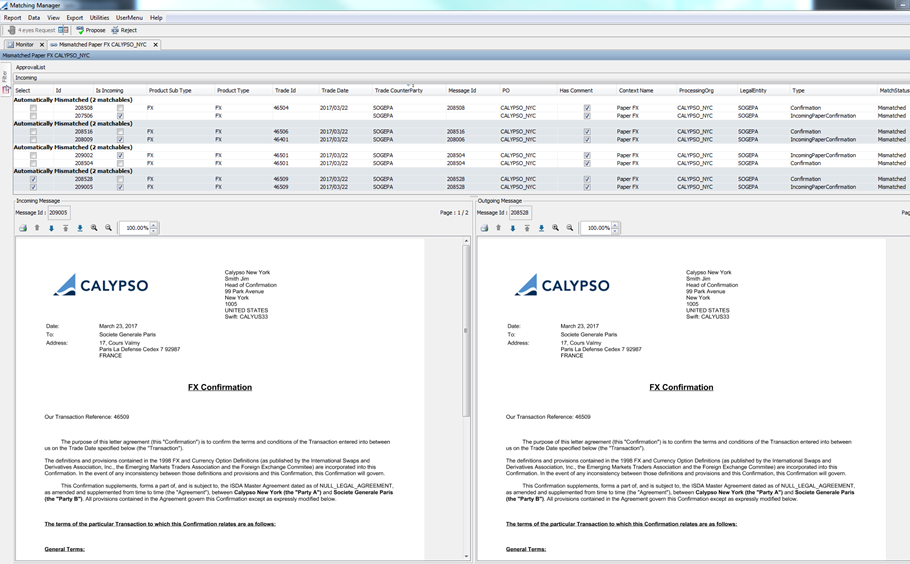
Task: Go to previous page of outgoing message
Action: pos(499,228)
